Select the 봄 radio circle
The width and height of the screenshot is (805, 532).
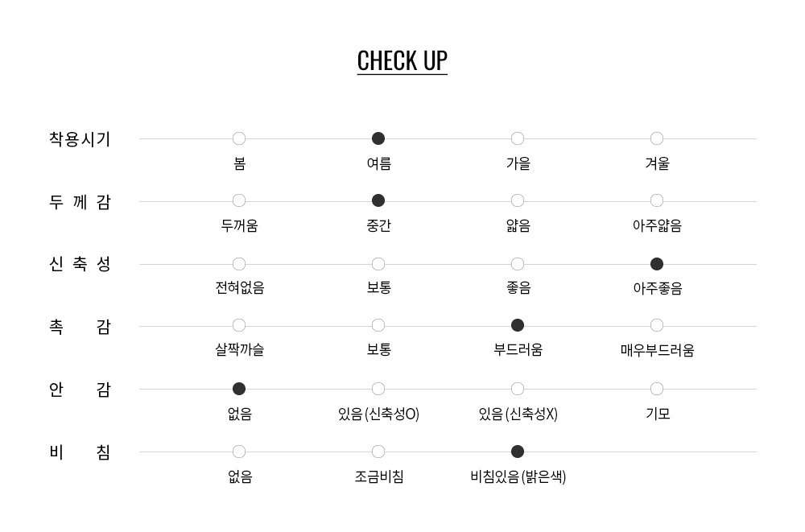click(x=239, y=138)
